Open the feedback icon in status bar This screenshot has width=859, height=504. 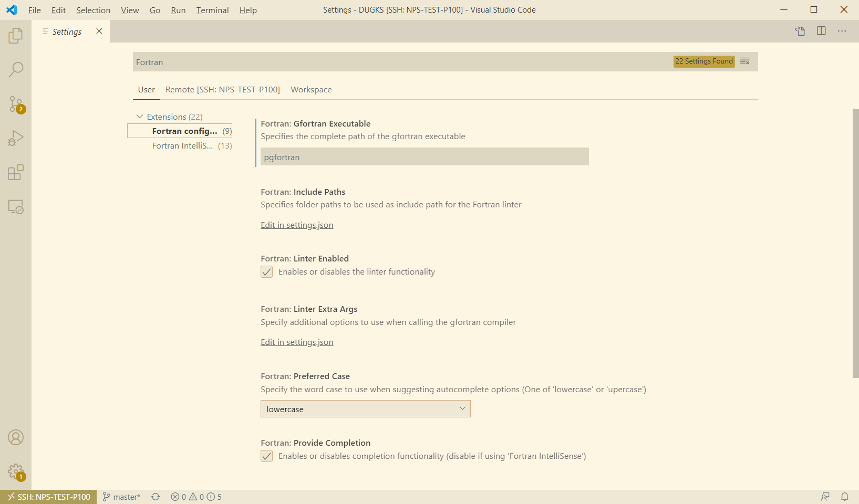click(x=825, y=497)
